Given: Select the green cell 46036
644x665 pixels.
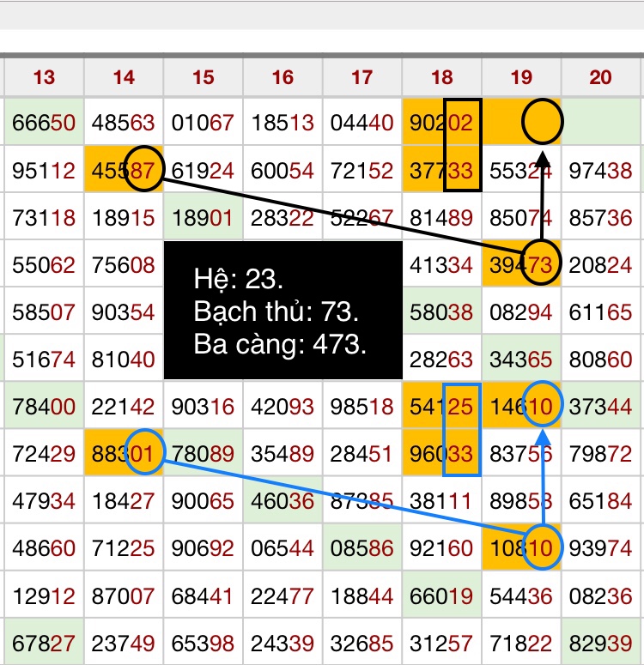Looking at the screenshot, I should coord(283,501).
